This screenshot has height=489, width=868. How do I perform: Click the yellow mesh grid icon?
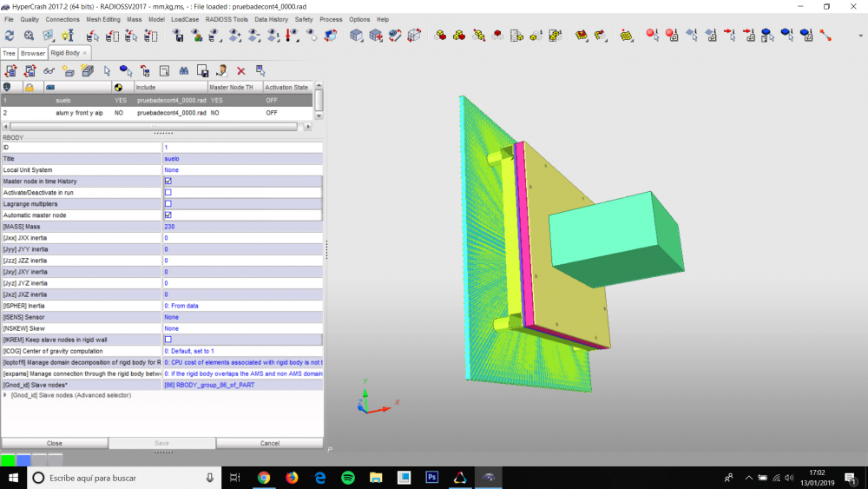point(626,36)
